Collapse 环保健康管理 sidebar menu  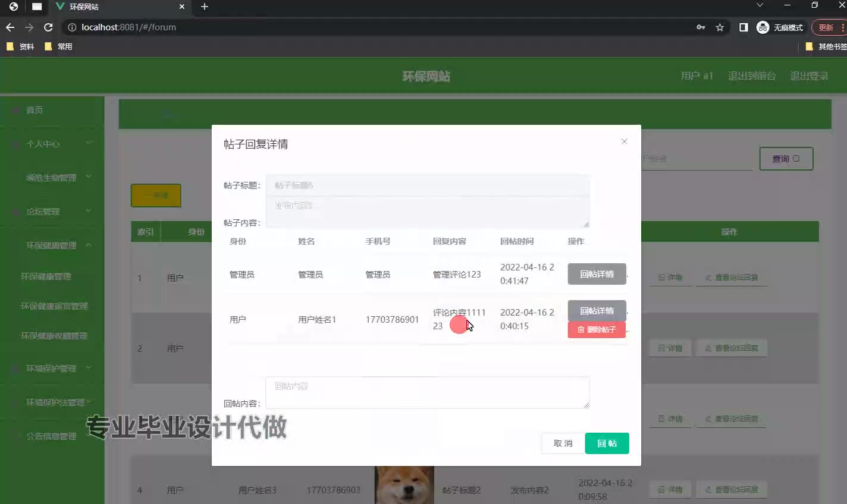pos(52,245)
